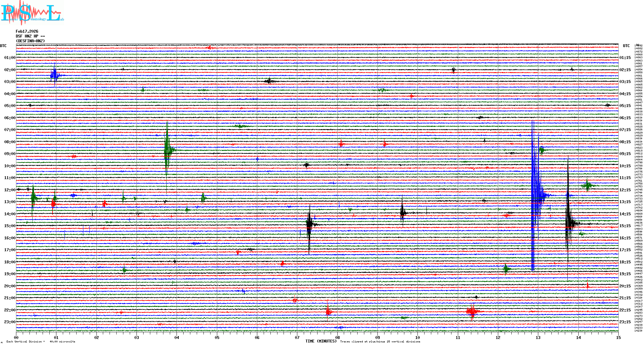This screenshot has width=644, height=346.
Task: Click the Each Vertical Division microvolts note
Action: (41, 342)
